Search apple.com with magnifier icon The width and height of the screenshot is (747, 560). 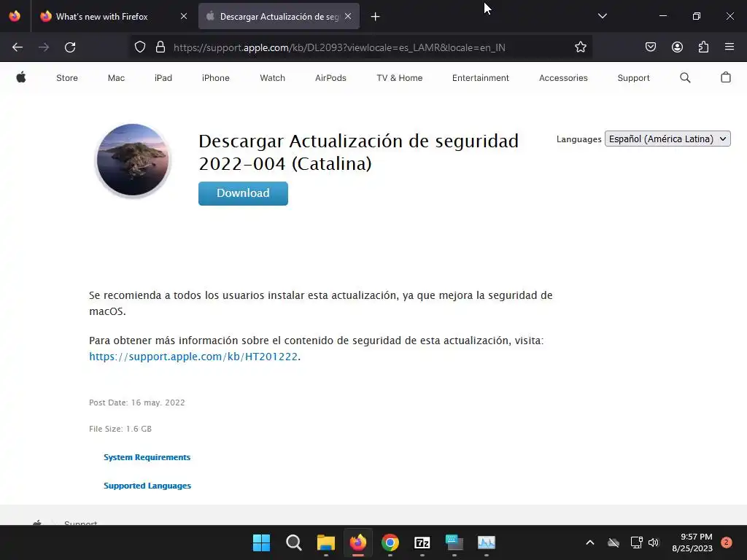685,77
